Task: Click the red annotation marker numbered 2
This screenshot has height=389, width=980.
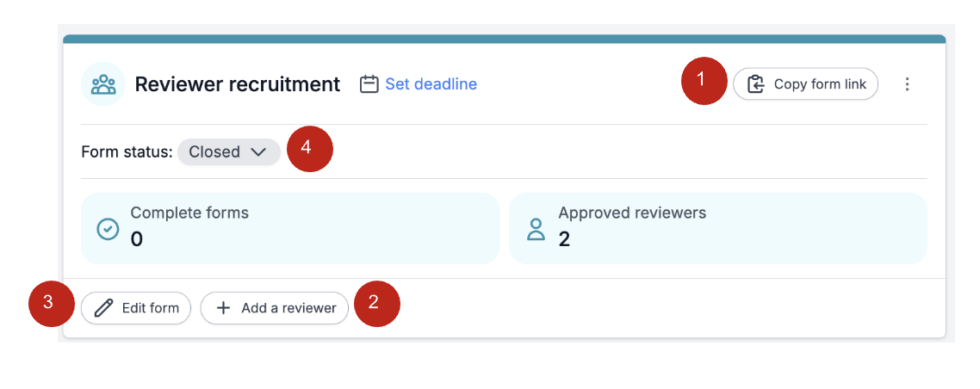Action: click(377, 304)
